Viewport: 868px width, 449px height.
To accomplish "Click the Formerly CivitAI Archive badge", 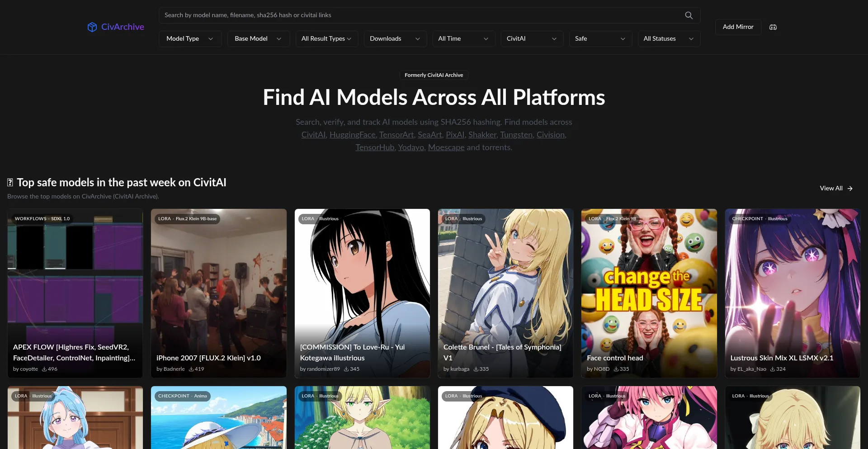I will coord(434,75).
